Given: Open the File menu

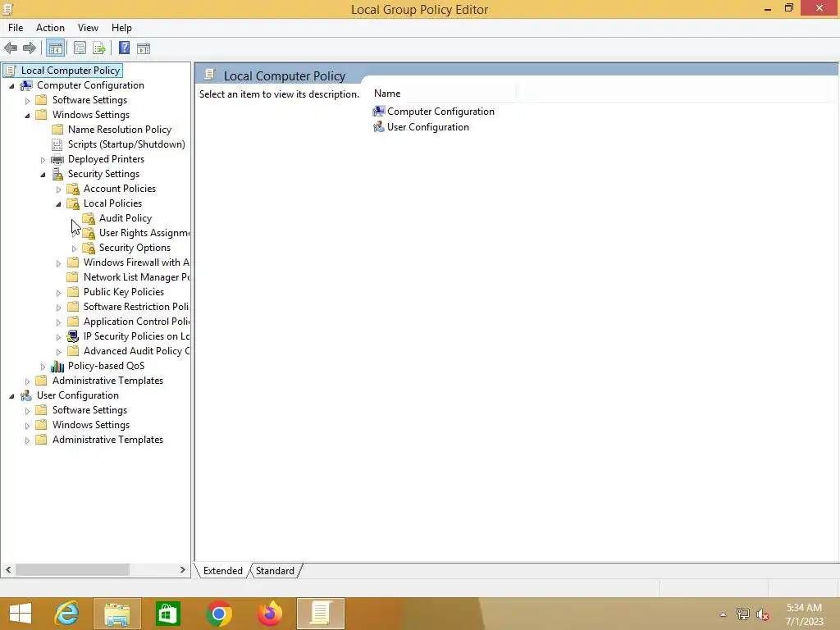Looking at the screenshot, I should pos(16,28).
